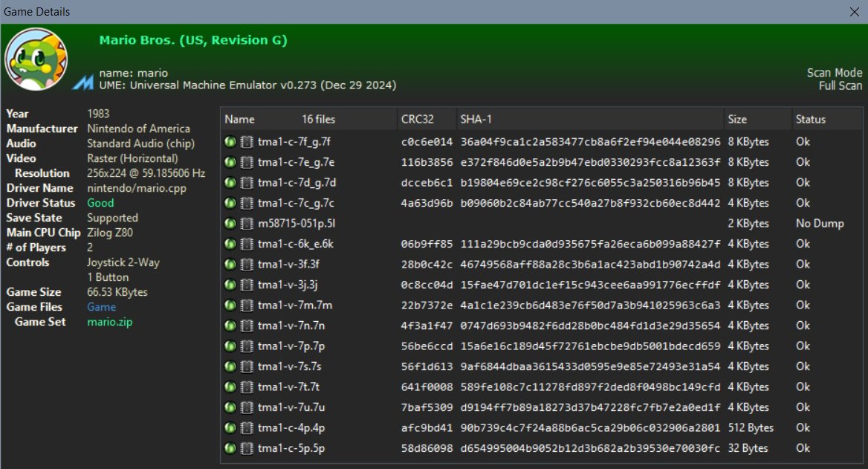Select the tma1-c-6k_e.6k file name

(296, 245)
